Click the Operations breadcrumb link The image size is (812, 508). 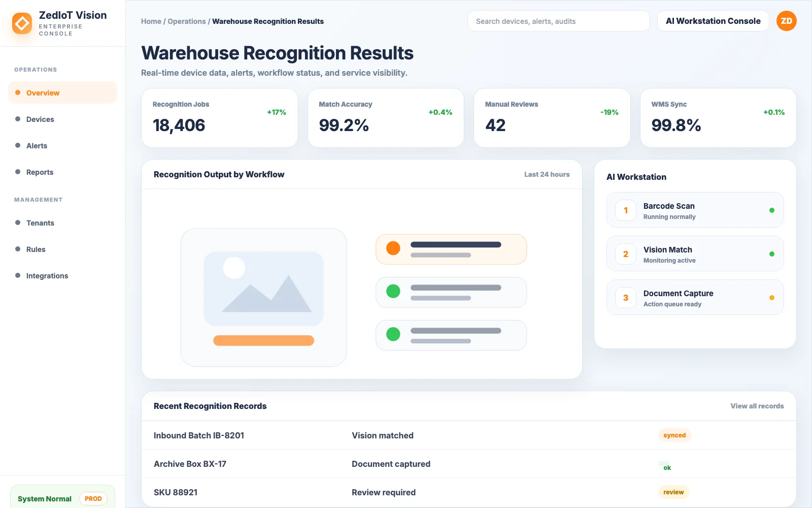tap(187, 21)
